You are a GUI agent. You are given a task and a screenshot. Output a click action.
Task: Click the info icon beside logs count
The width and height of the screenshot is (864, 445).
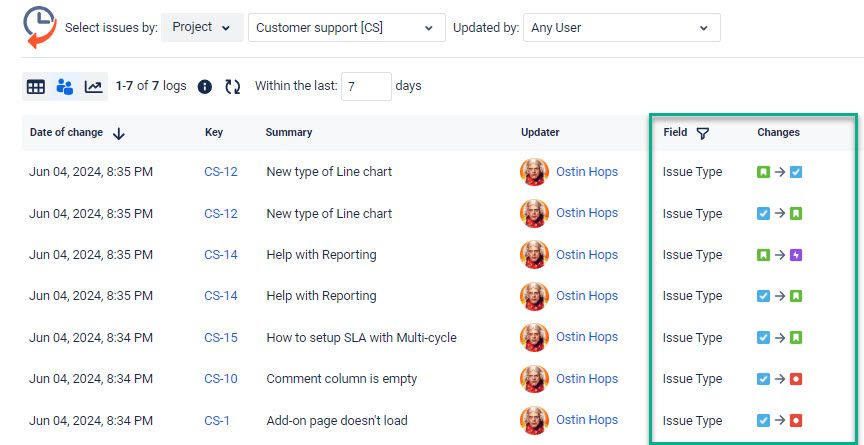[x=205, y=86]
